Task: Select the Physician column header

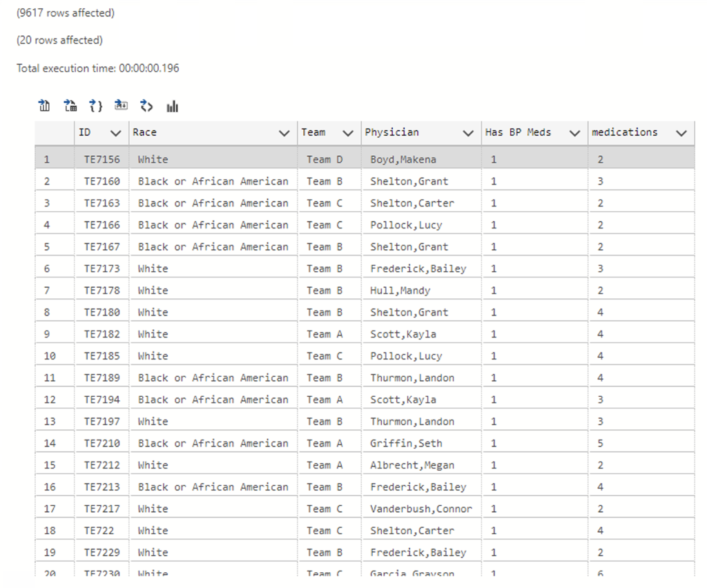Action: click(421, 133)
